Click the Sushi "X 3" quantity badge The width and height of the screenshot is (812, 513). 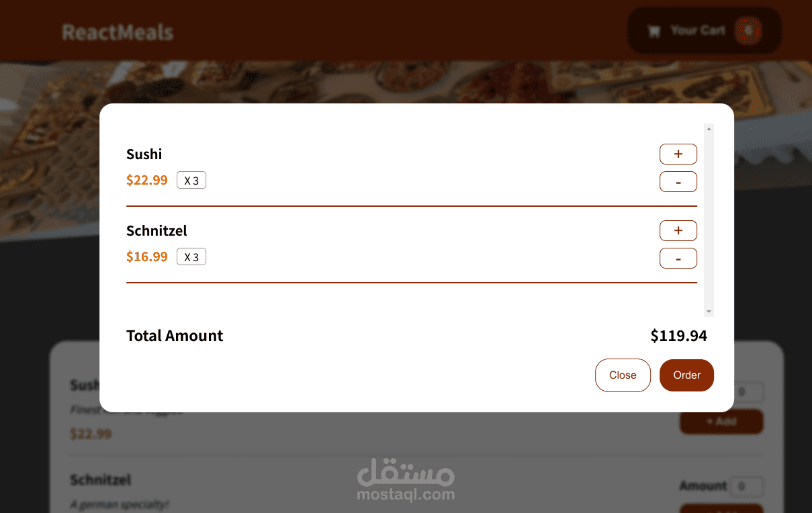[x=191, y=181]
